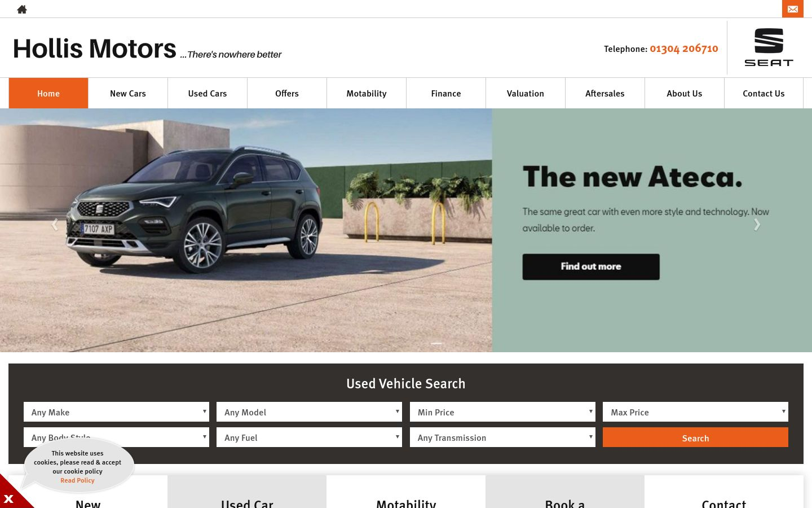This screenshot has height=508, width=812.
Task: Open the Max Price dropdown
Action: [695, 412]
